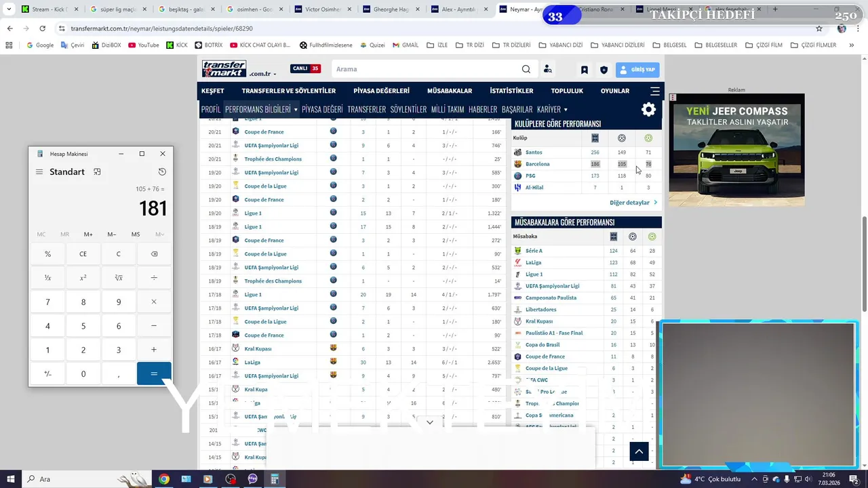Click the CANLI 35 live button
The width and height of the screenshot is (868, 488).
305,68
